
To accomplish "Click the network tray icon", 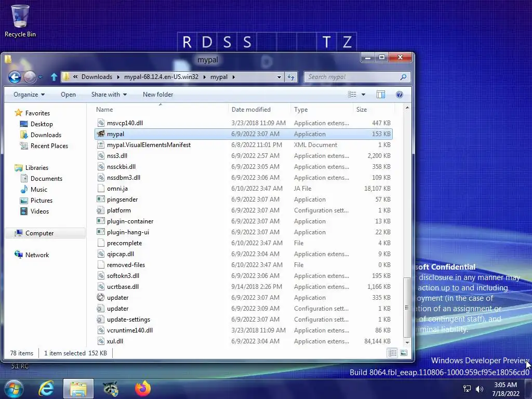I will click(467, 389).
